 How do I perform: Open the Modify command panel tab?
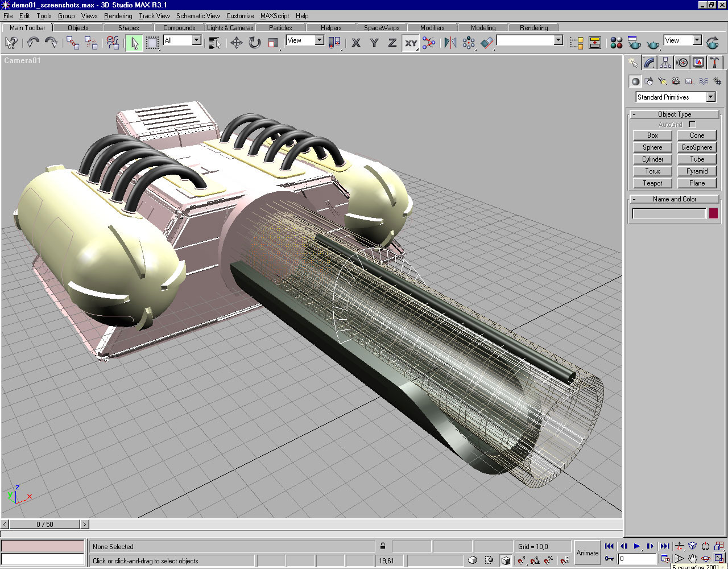click(x=649, y=63)
